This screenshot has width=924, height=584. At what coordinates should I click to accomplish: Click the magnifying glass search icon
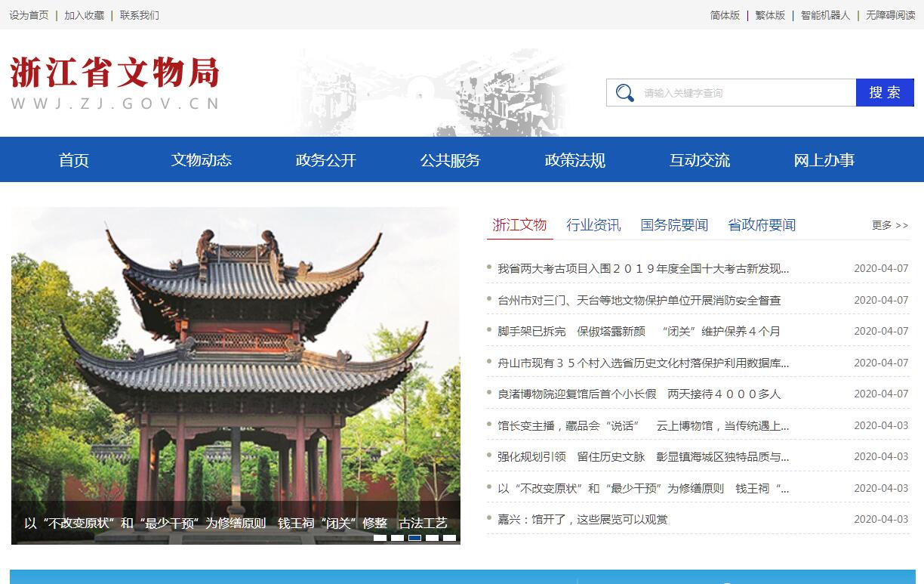(624, 93)
